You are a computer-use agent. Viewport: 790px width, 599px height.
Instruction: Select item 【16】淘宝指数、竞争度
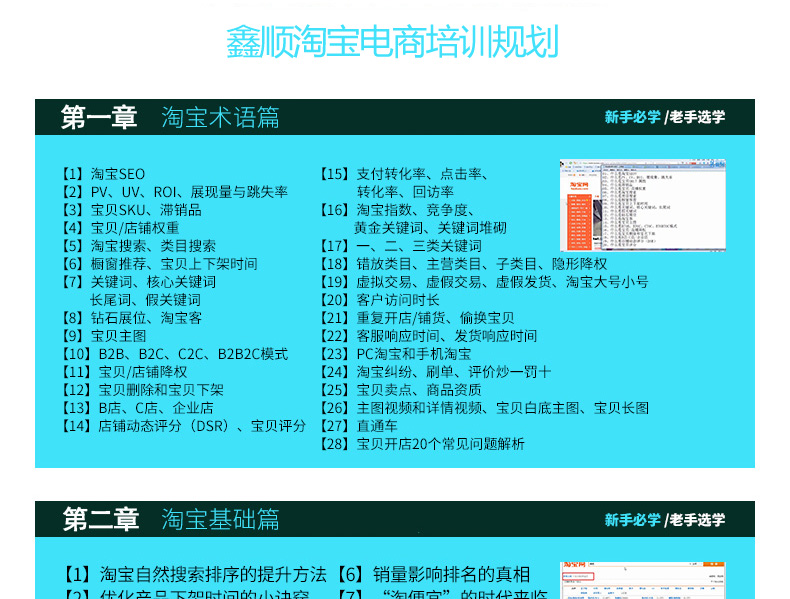pos(397,210)
